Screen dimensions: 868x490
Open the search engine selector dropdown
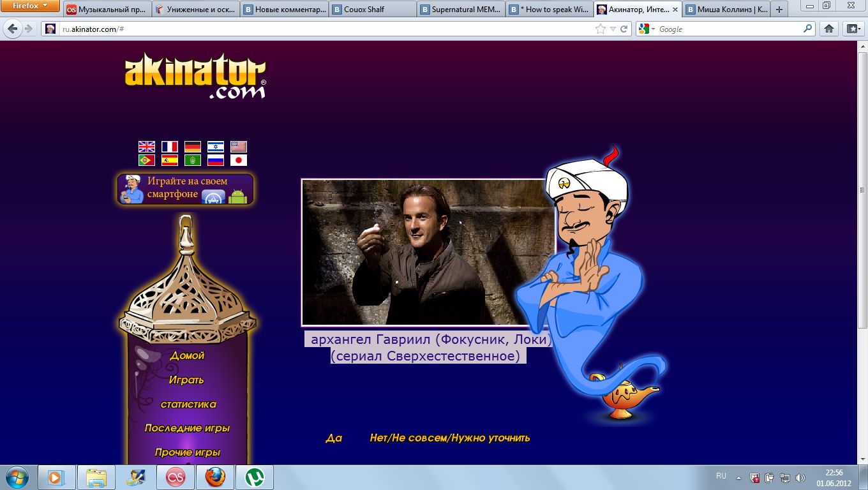coord(647,29)
